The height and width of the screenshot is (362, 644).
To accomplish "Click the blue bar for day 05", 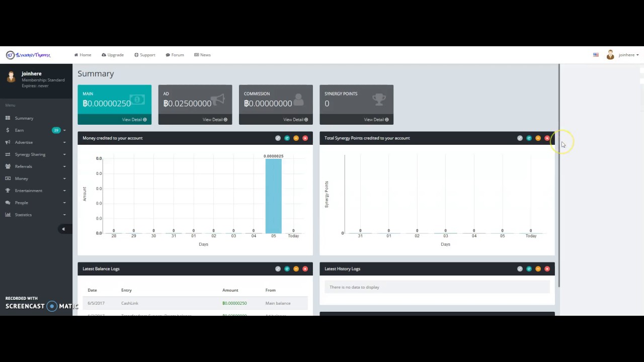I will pos(274,196).
